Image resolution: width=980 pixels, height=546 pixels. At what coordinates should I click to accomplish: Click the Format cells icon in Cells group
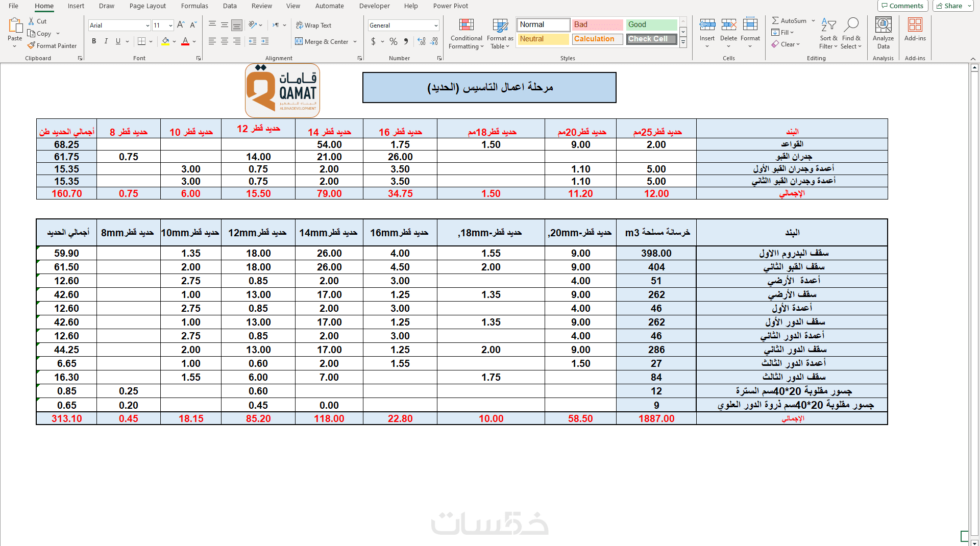tap(750, 24)
